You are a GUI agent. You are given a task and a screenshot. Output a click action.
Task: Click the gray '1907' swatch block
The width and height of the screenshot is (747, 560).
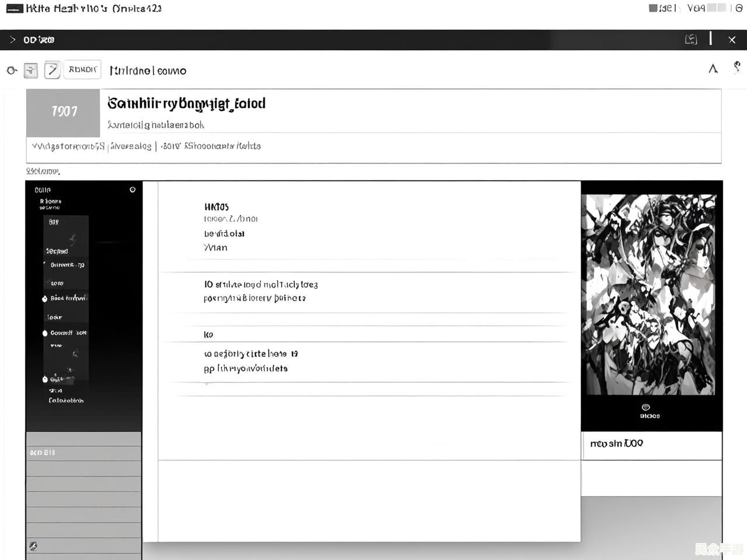click(x=63, y=112)
